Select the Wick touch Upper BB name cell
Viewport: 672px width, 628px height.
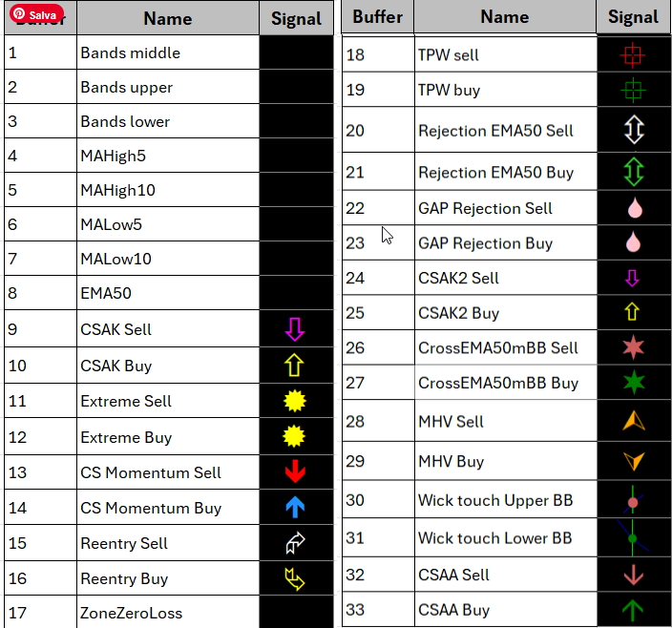[x=506, y=499]
